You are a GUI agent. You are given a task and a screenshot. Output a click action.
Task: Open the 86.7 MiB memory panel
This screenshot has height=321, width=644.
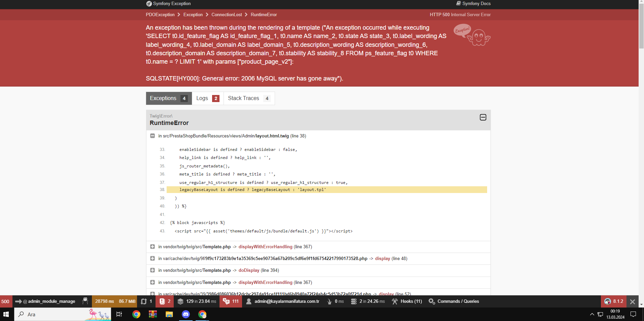point(127,301)
